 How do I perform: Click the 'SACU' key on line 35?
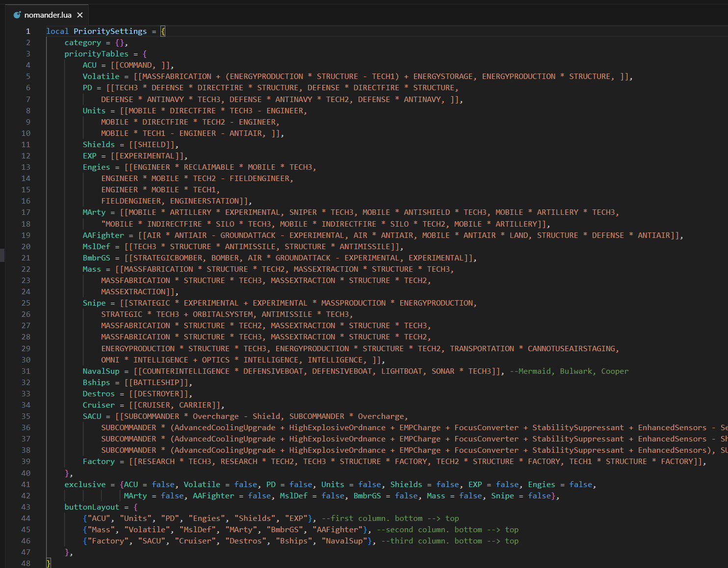click(x=92, y=416)
